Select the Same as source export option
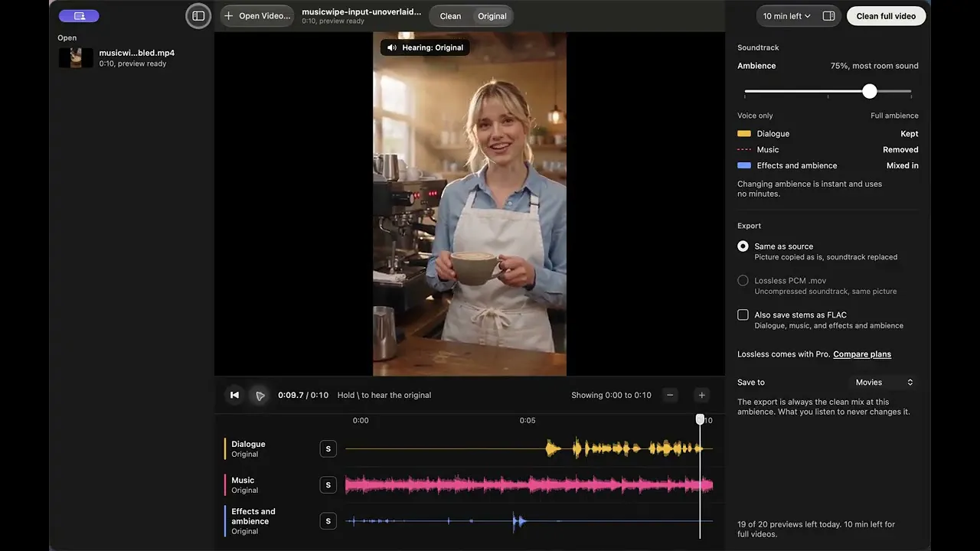The image size is (980, 551). (x=743, y=246)
